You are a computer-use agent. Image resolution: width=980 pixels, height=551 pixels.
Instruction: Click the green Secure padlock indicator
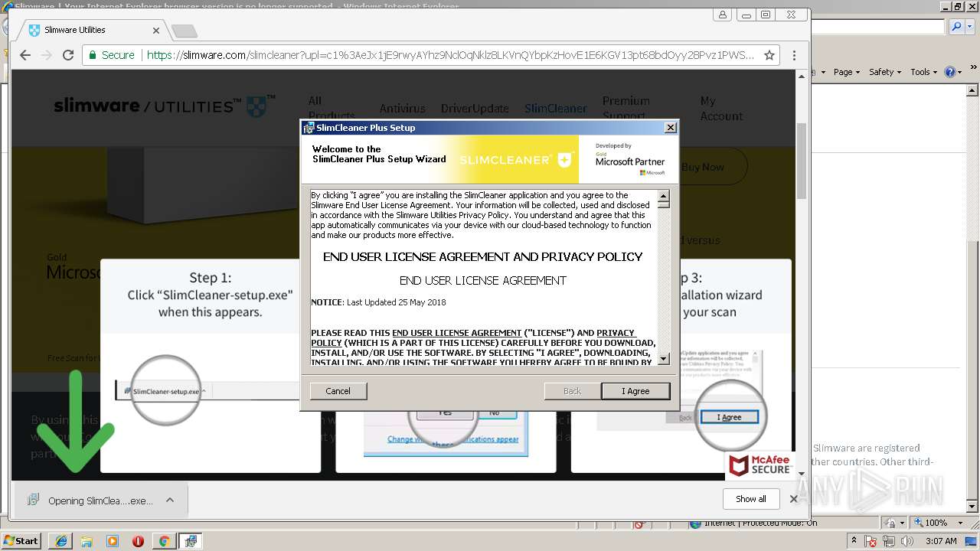[x=111, y=55]
